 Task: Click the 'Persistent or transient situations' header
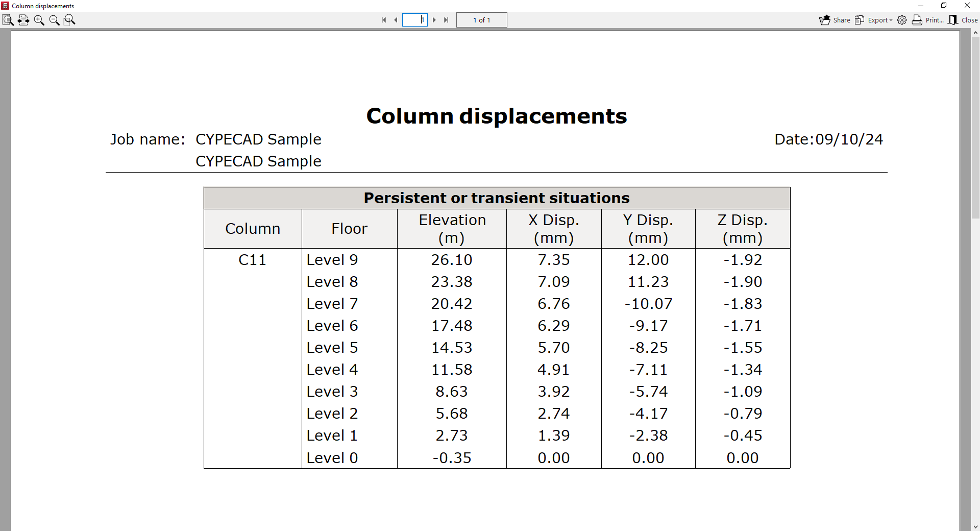tap(497, 198)
